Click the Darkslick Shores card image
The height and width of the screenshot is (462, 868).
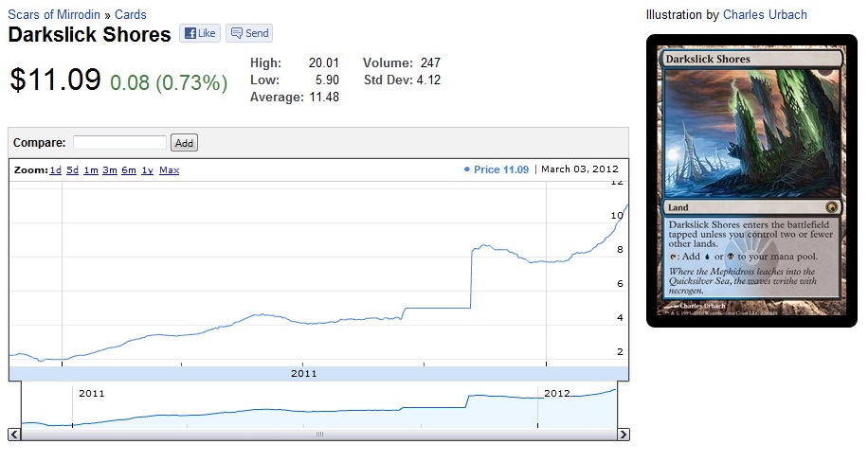pyautogui.click(x=751, y=181)
